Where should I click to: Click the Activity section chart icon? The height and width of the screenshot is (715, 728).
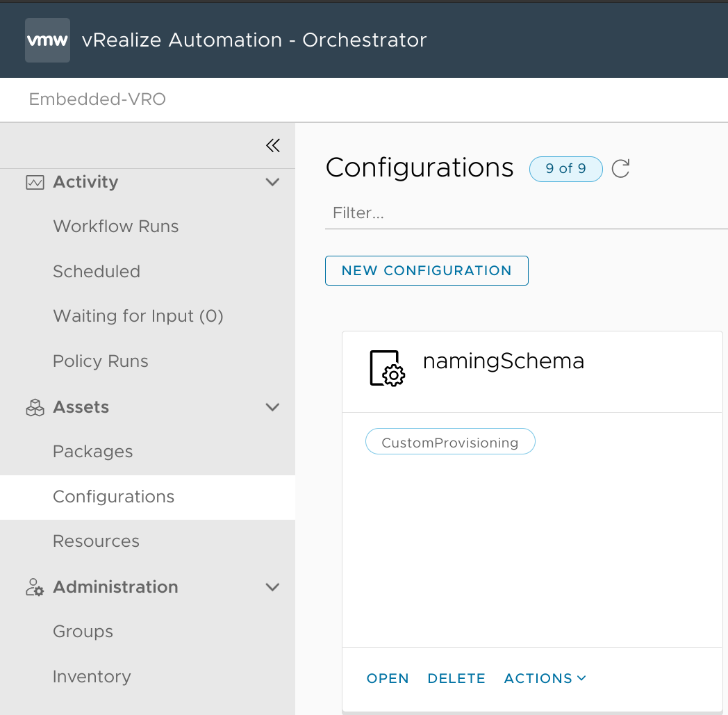pos(35,182)
